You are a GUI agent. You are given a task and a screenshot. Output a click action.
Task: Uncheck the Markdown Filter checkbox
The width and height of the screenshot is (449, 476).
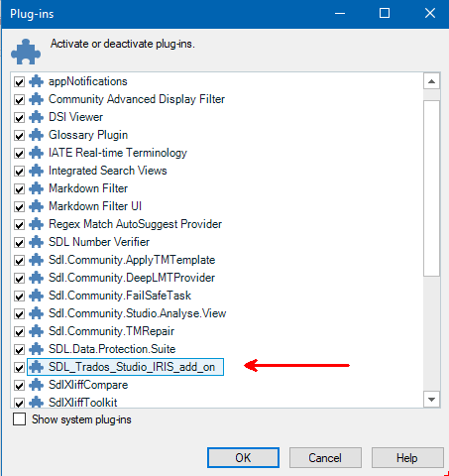pyautogui.click(x=19, y=189)
